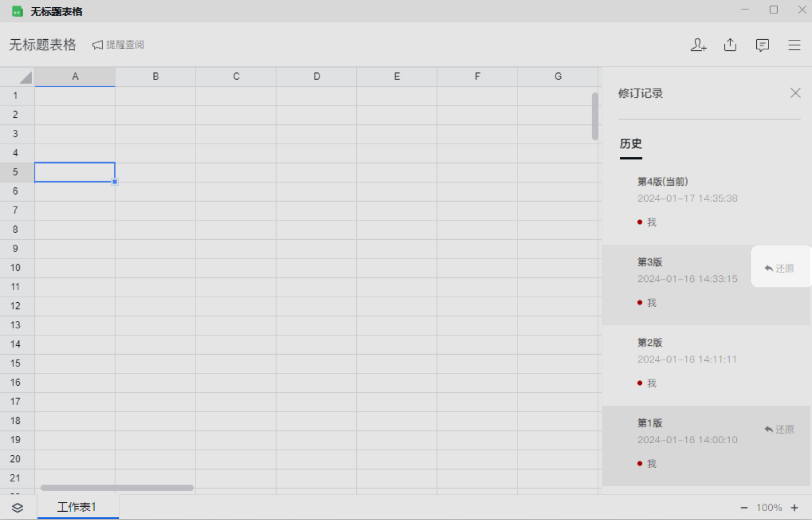Click the 提醒查阅 megaphone button
The width and height of the screenshot is (812, 520).
pos(118,45)
